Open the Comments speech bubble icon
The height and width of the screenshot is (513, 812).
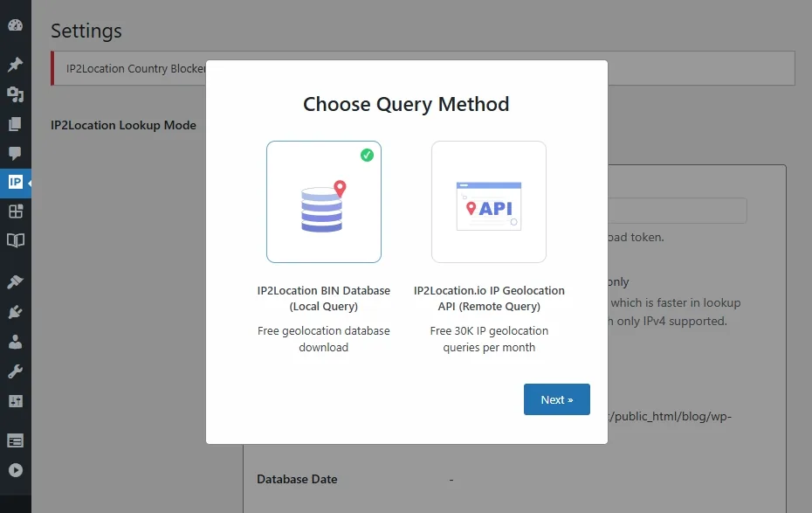(16, 154)
